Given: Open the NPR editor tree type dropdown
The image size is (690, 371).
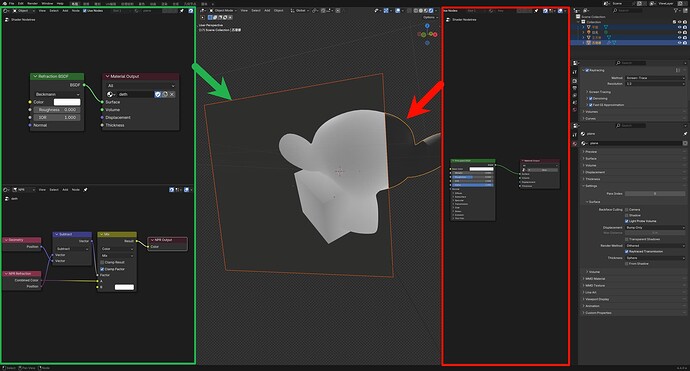Looking at the screenshot, I should pos(24,190).
